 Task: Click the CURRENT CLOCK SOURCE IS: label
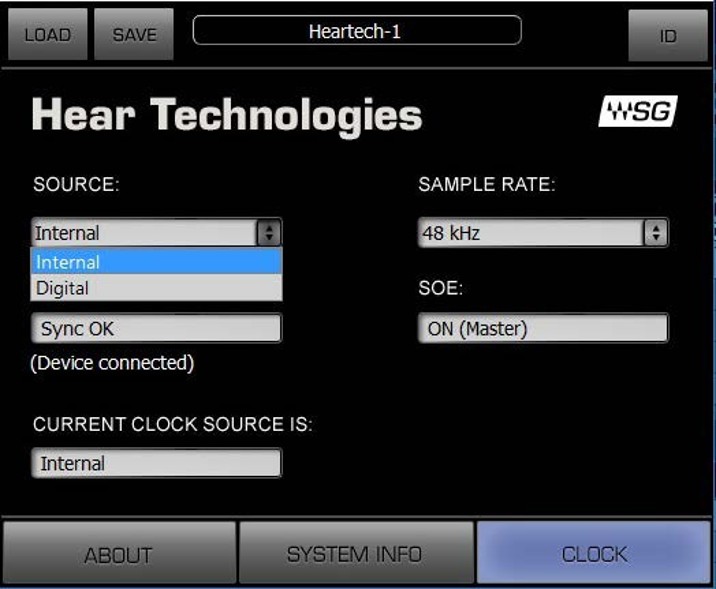click(173, 424)
